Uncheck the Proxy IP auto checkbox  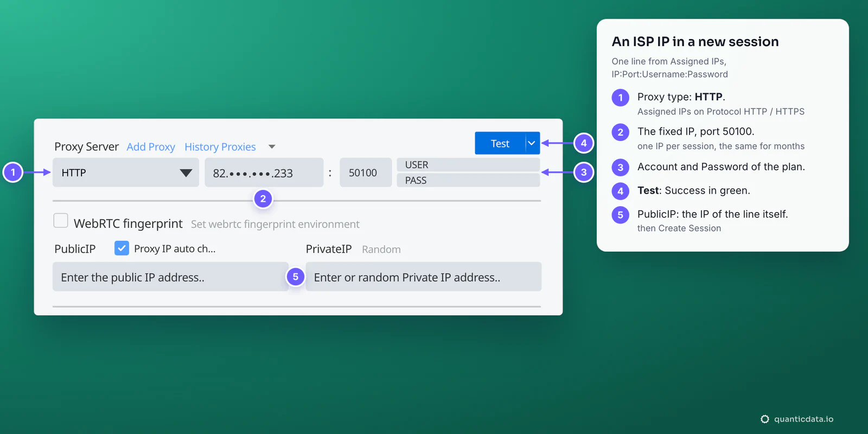tap(122, 248)
